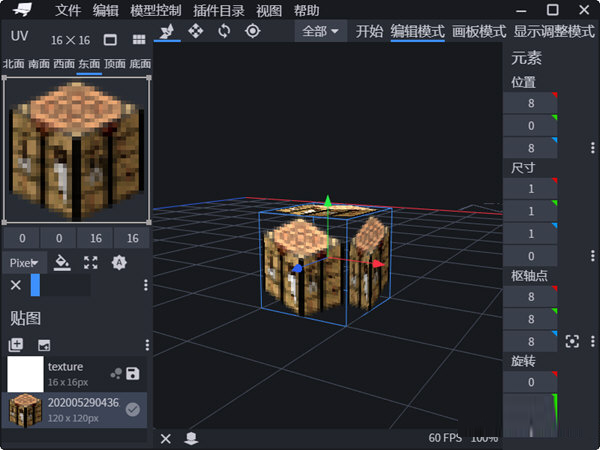Toggle the UV single window view icon
600x450 pixels.
point(110,39)
